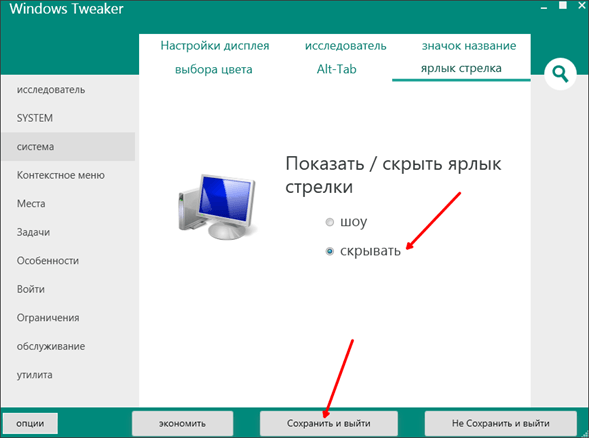The image size is (589, 438).
Task: Click the "экономить" button
Action: tap(182, 423)
